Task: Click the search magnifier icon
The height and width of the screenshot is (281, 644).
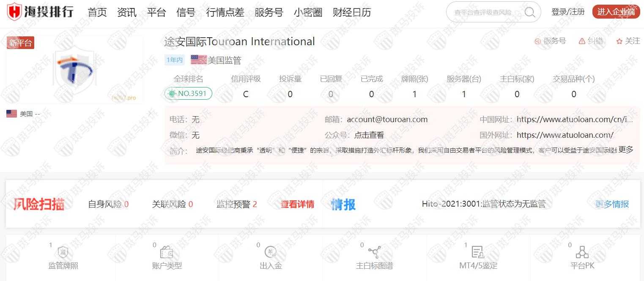Action: pyautogui.click(x=529, y=12)
